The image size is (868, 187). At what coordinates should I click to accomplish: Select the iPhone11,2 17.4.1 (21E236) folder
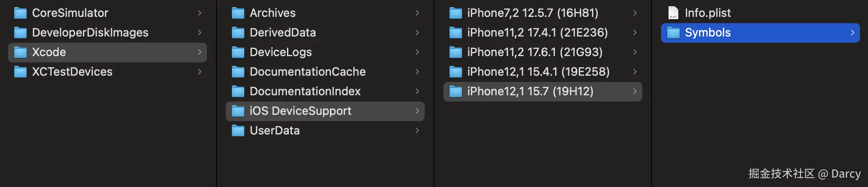pyautogui.click(x=538, y=33)
